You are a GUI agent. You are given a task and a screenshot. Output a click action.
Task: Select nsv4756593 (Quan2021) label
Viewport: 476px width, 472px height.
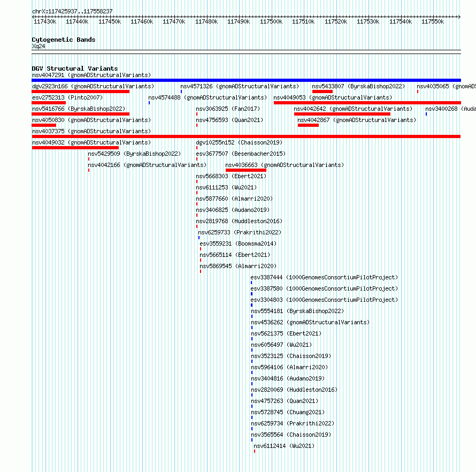click(229, 120)
